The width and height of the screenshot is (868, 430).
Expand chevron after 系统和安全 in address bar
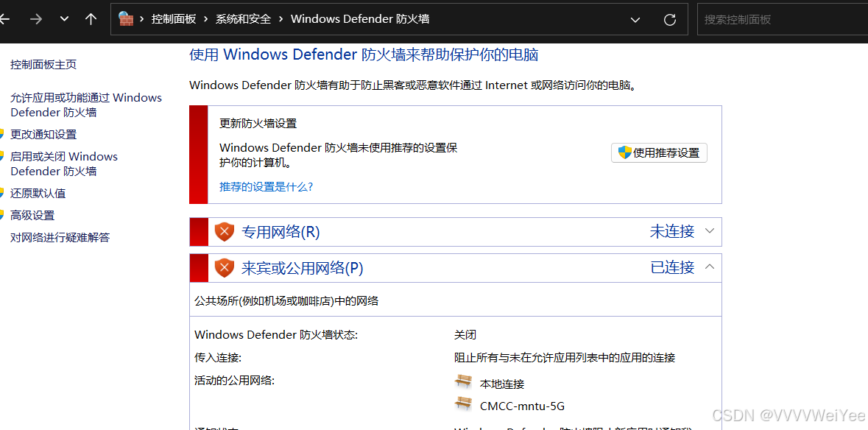pyautogui.click(x=281, y=19)
